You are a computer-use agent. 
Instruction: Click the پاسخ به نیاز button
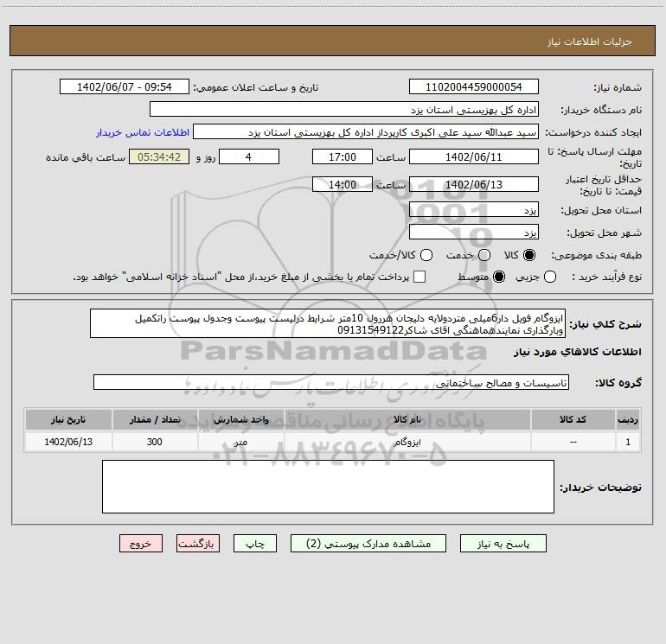(503, 544)
